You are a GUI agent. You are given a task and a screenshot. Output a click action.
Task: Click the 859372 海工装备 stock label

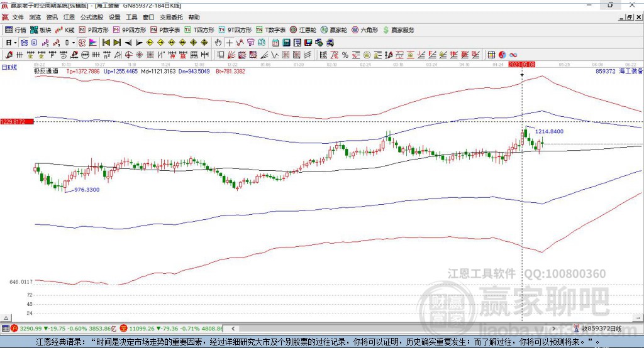coord(619,71)
